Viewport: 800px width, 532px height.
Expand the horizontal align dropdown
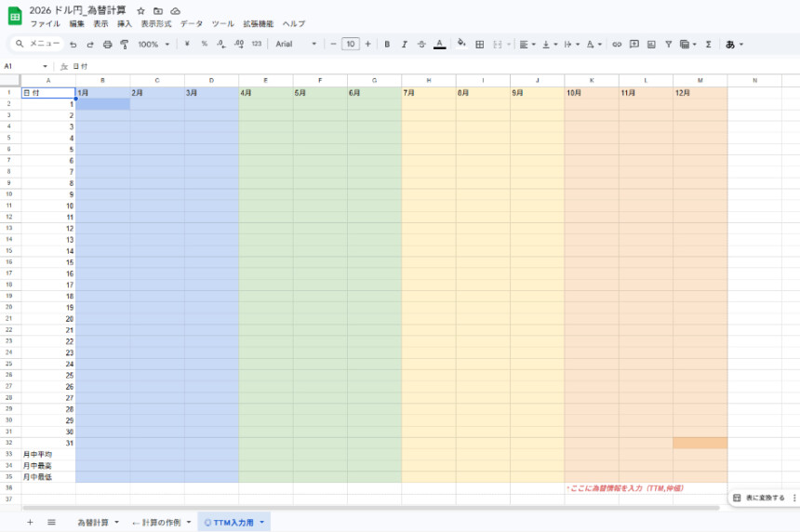coord(526,44)
